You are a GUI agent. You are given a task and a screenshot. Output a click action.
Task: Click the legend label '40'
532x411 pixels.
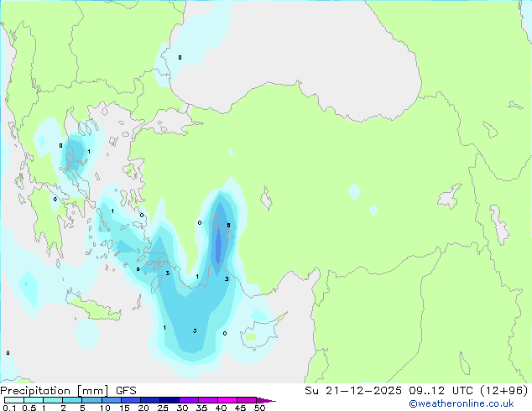click(221, 408)
